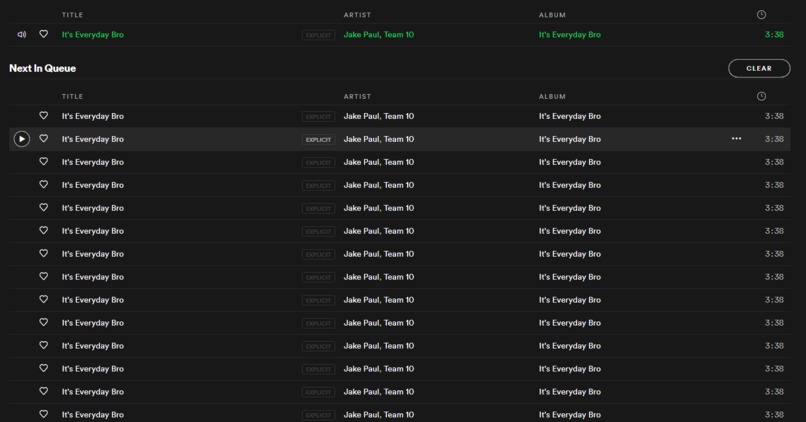This screenshot has width=806, height=422.
Task: Open green Jake Paul artist link in now-playing row
Action: pyautogui.click(x=361, y=34)
